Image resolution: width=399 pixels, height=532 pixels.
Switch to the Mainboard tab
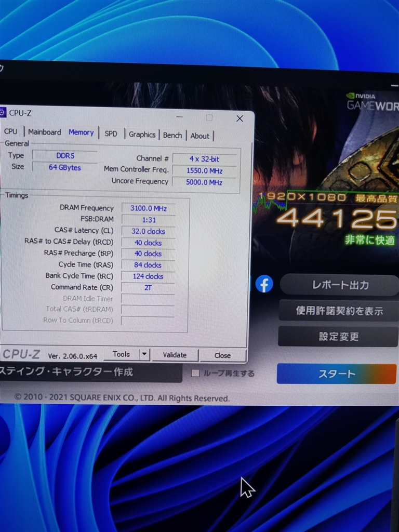(45, 132)
